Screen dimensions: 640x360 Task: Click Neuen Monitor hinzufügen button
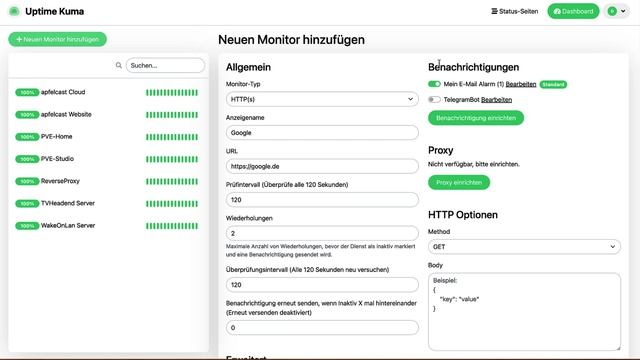[57, 39]
